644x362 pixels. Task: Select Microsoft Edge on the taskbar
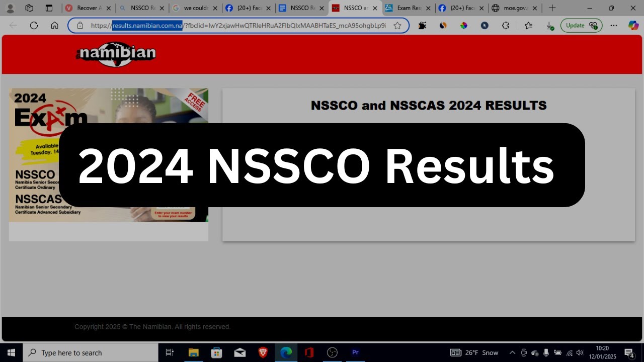[286, 352]
